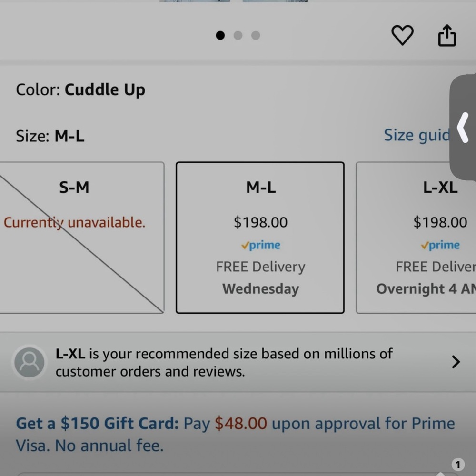Add item to wish list with heart icon
The width and height of the screenshot is (476, 476).
pos(402,36)
